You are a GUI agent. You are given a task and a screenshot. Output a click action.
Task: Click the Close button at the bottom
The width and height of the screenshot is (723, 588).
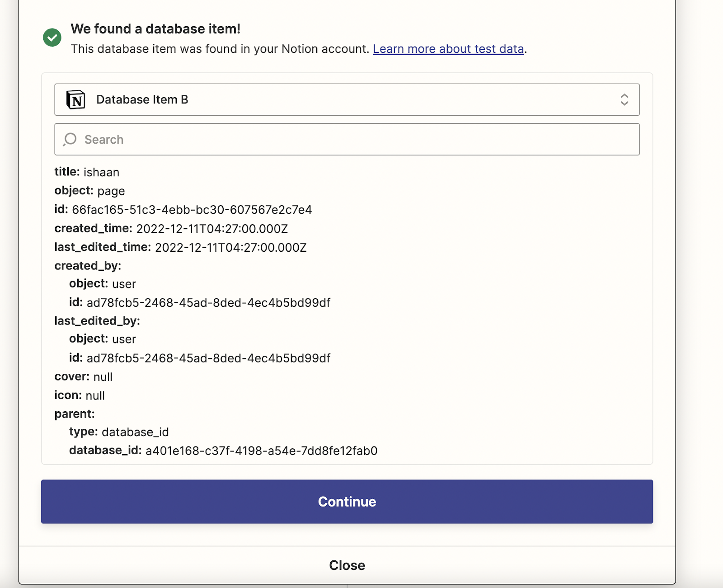click(347, 565)
